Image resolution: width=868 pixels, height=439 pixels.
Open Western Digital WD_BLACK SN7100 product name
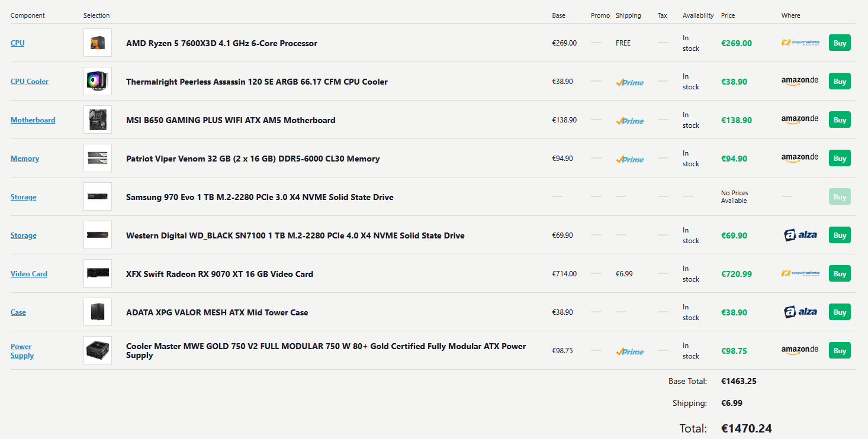[295, 235]
